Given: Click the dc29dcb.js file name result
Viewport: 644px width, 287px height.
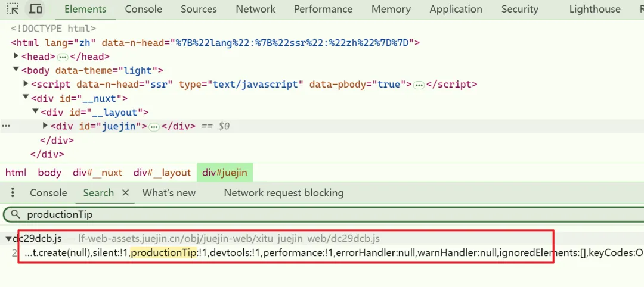Looking at the screenshot, I should (37, 239).
